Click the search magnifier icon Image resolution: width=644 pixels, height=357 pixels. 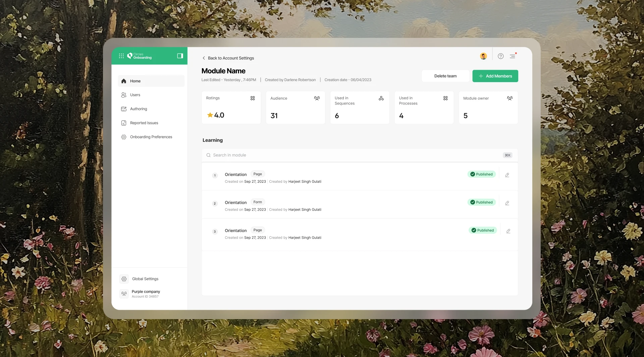click(208, 155)
